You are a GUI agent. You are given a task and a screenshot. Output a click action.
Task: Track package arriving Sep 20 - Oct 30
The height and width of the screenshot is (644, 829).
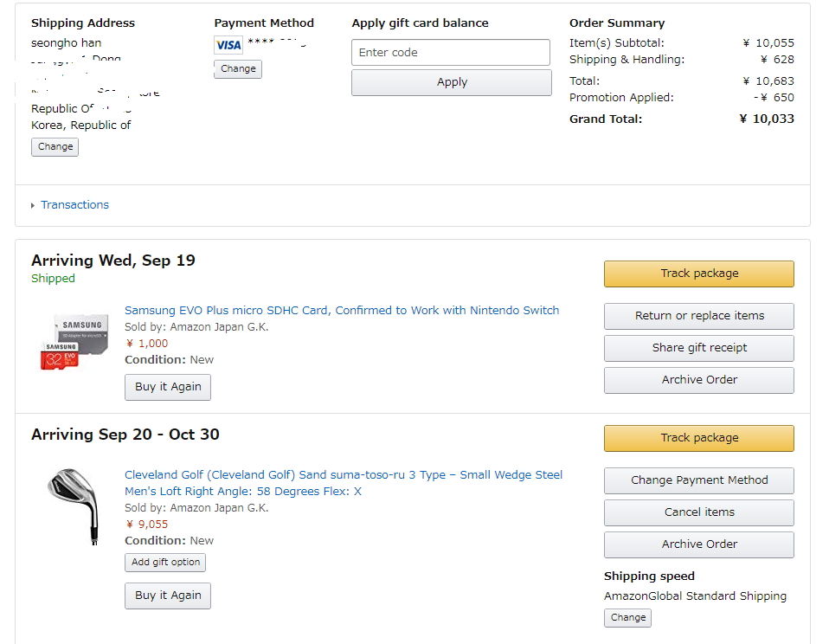click(698, 438)
